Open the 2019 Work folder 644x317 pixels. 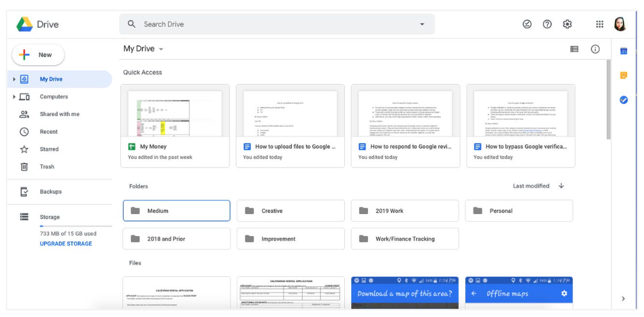click(x=405, y=211)
